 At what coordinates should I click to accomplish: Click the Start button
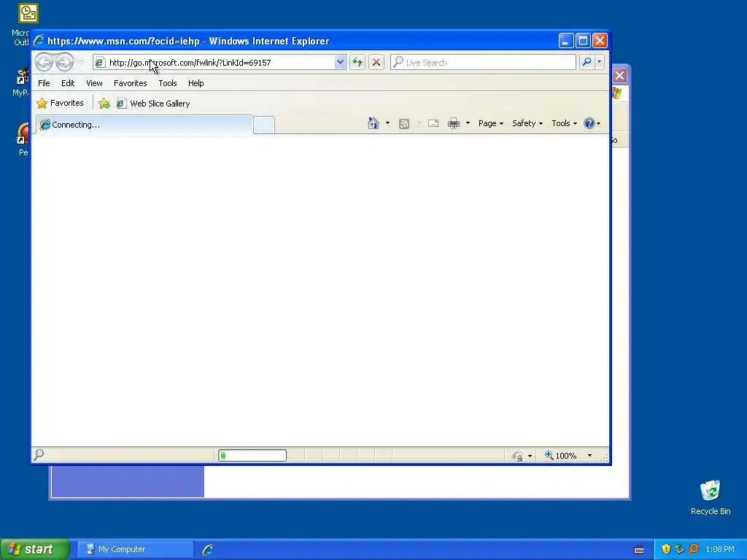[x=34, y=549]
